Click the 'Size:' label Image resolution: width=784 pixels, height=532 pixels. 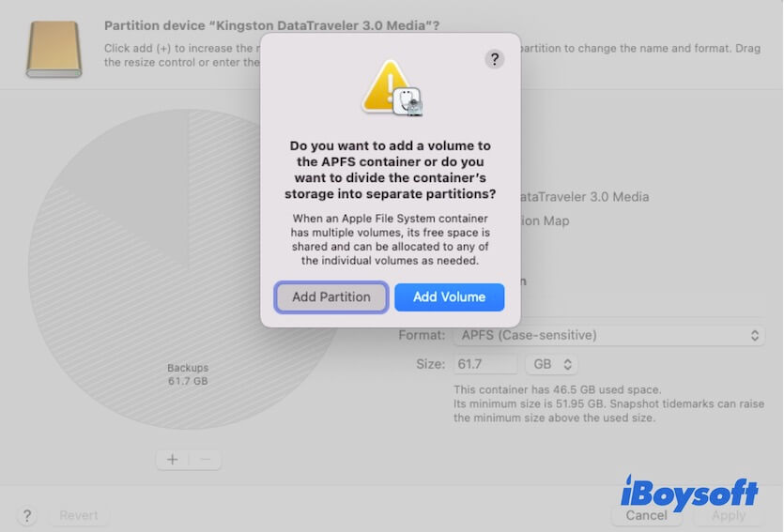coord(431,364)
